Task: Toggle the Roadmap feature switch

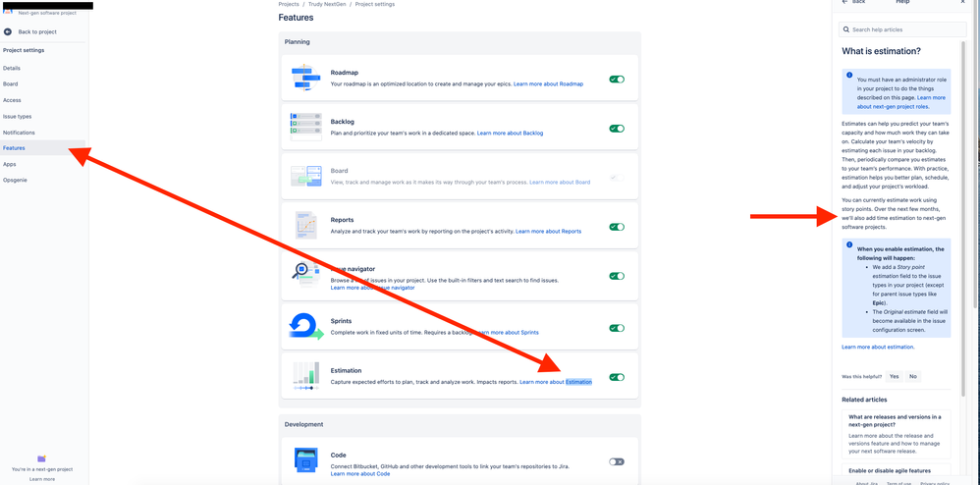Action: (617, 80)
